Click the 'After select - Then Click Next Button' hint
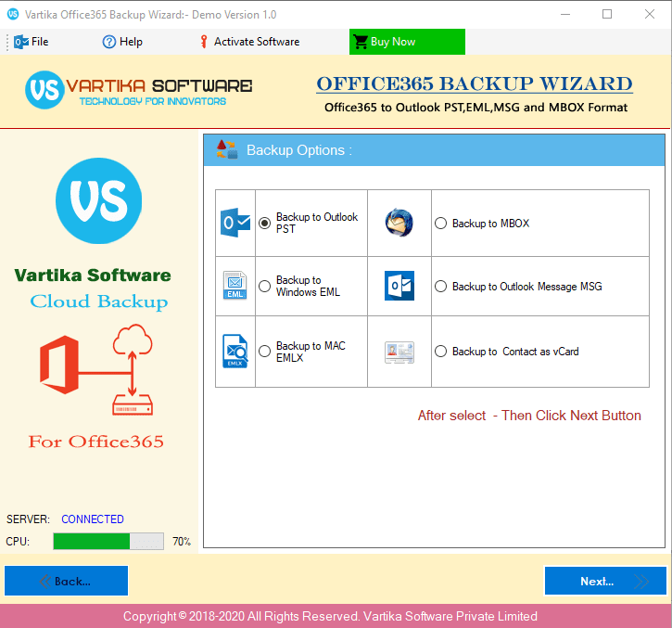 pos(529,416)
